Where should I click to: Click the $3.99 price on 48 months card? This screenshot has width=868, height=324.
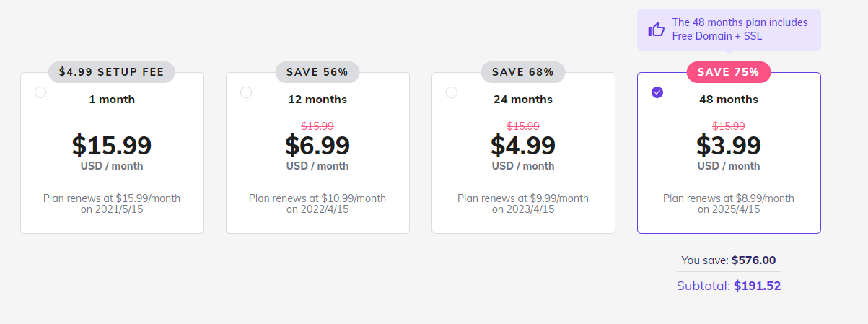pos(729,145)
